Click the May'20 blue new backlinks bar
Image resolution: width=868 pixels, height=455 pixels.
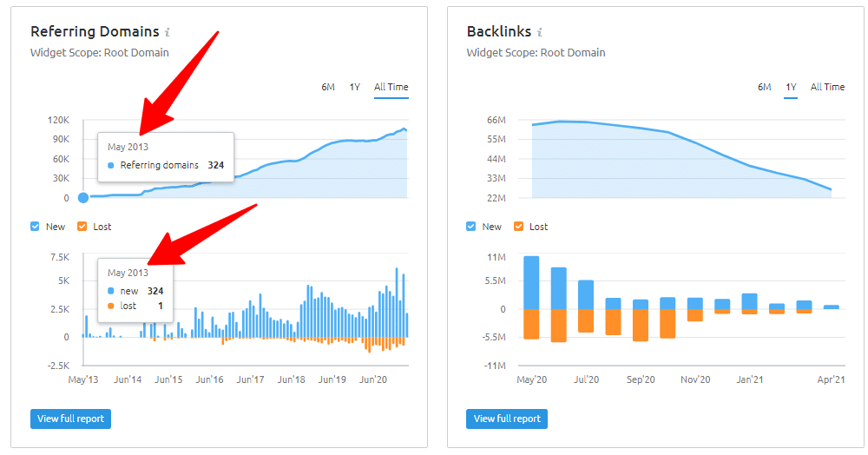pyautogui.click(x=531, y=282)
